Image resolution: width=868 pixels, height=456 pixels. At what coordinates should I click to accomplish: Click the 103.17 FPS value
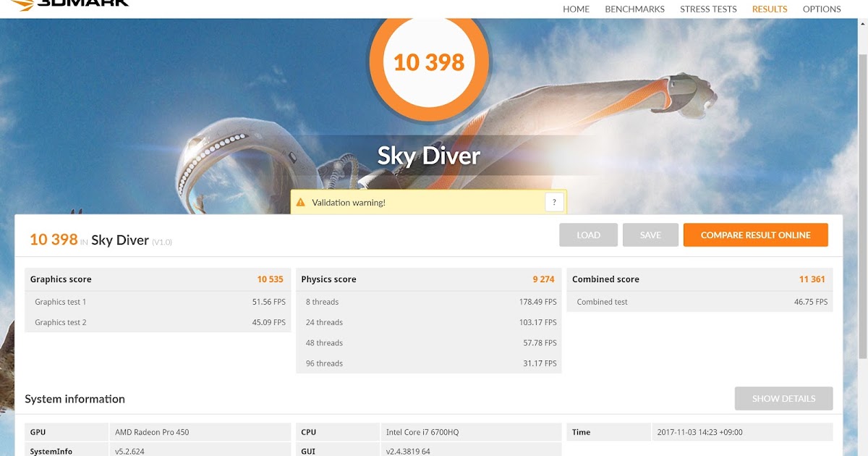[537, 322]
